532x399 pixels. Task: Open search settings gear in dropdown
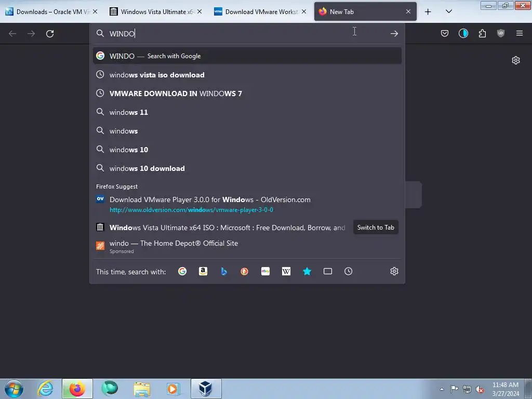coord(394,271)
